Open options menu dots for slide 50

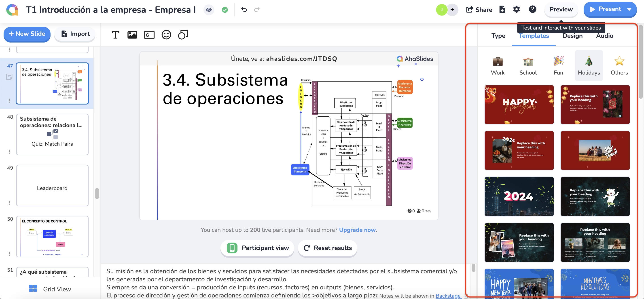click(x=9, y=254)
